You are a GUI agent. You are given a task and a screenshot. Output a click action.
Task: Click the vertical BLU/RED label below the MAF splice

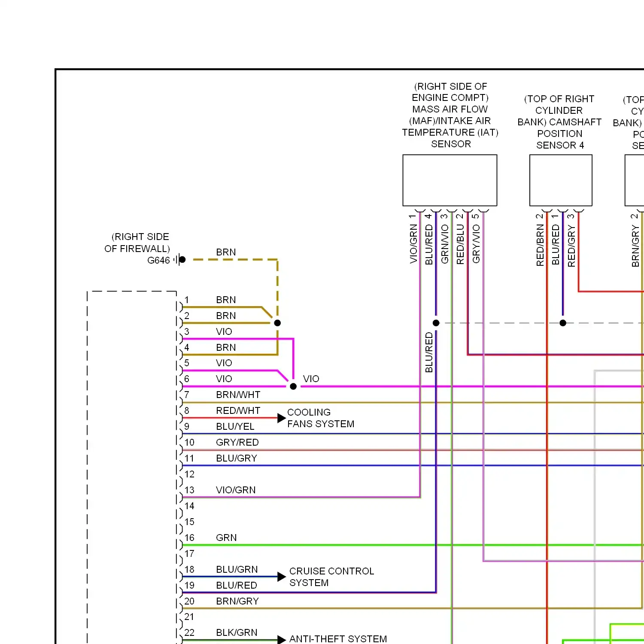[x=428, y=352]
